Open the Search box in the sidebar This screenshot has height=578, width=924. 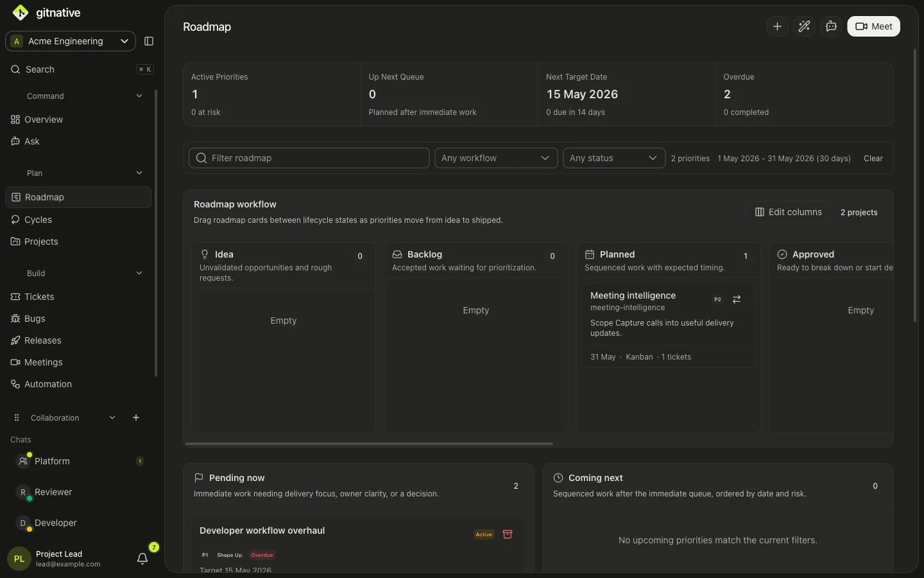click(x=82, y=69)
